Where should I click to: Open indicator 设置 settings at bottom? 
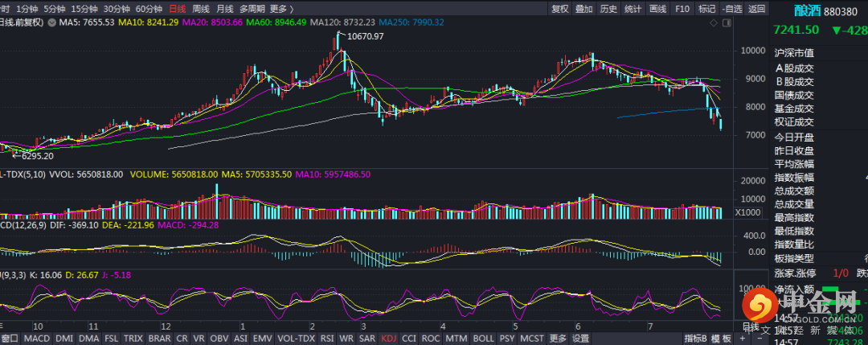(580, 339)
